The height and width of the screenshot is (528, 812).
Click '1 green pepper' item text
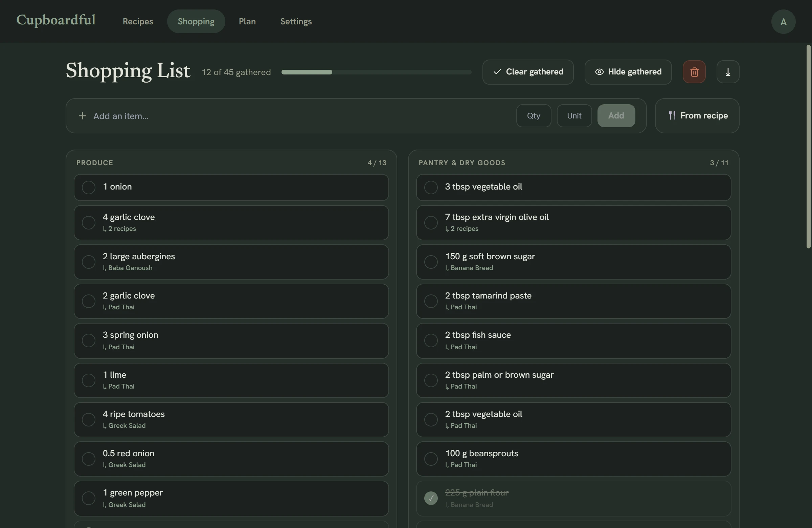133,493
